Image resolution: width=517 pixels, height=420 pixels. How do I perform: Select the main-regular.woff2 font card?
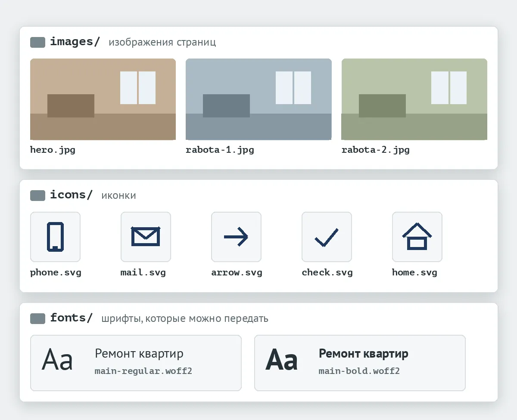point(136,363)
